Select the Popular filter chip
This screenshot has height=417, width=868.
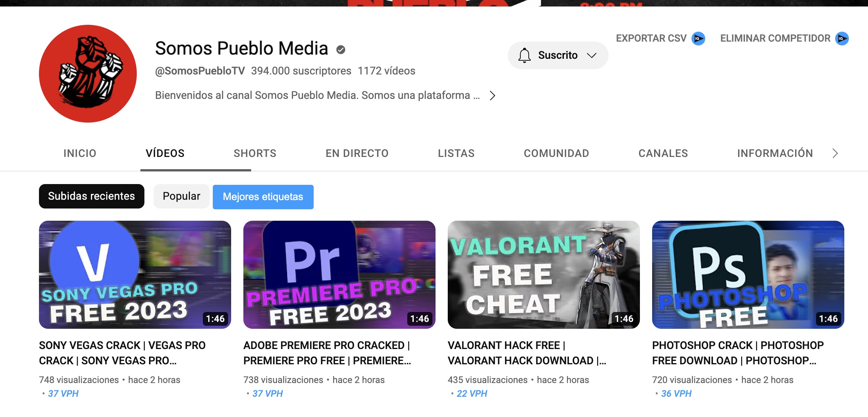[181, 196]
